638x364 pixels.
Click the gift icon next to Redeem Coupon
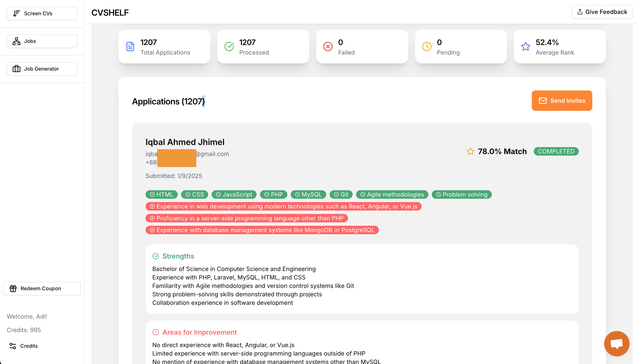[14, 288]
